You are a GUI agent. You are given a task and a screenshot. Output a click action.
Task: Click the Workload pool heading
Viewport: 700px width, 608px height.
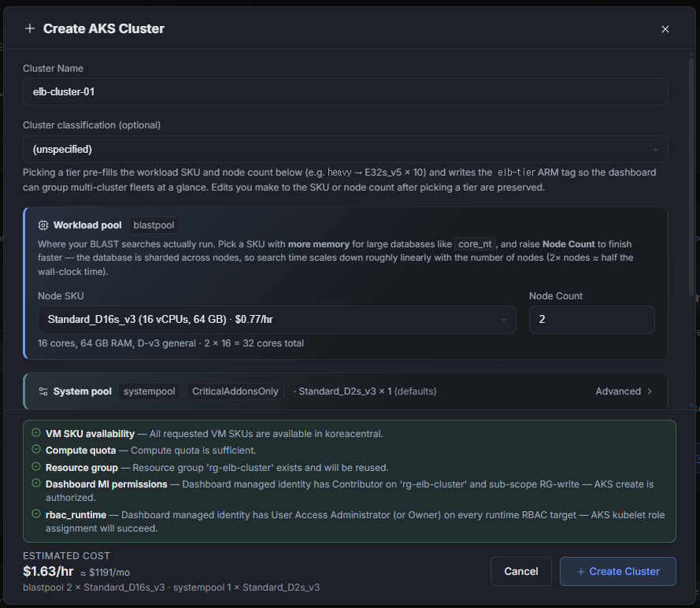87,225
